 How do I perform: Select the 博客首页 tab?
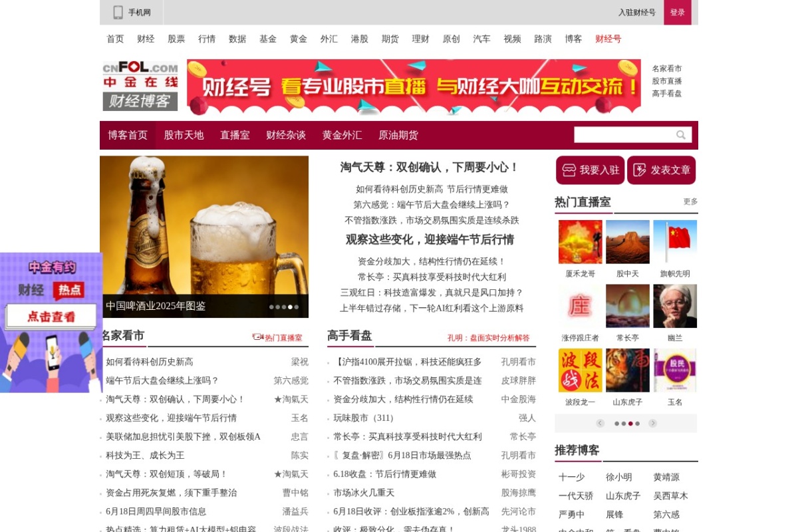tap(128, 135)
